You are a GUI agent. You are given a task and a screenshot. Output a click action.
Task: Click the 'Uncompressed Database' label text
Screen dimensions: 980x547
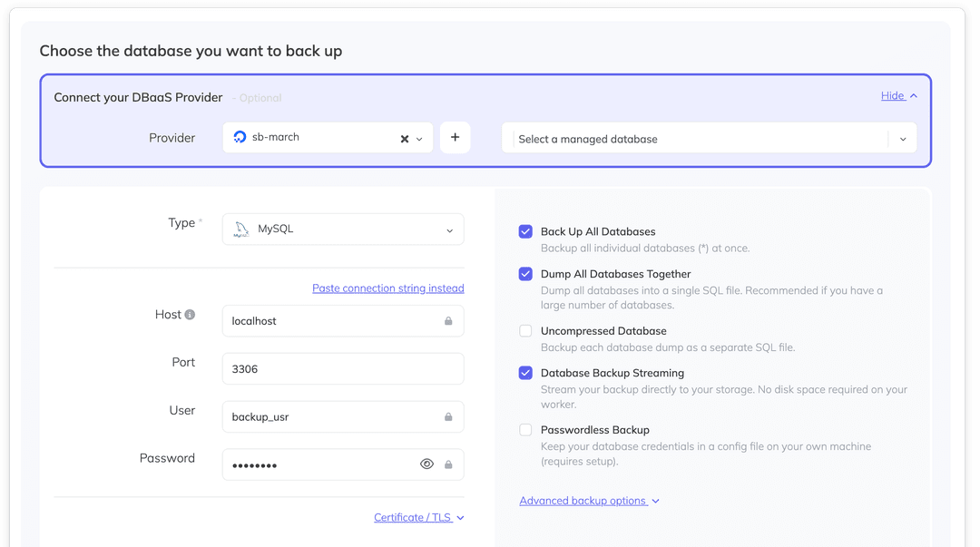point(603,331)
